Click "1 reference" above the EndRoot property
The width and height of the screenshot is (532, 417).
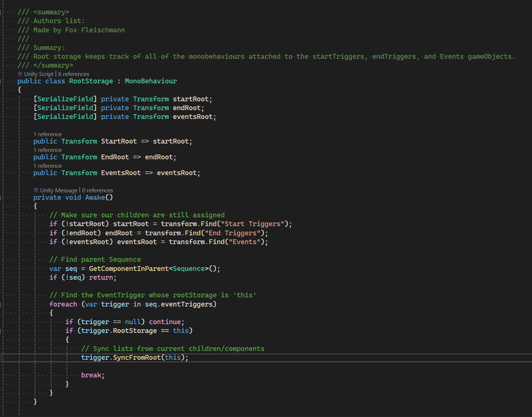pyautogui.click(x=47, y=150)
